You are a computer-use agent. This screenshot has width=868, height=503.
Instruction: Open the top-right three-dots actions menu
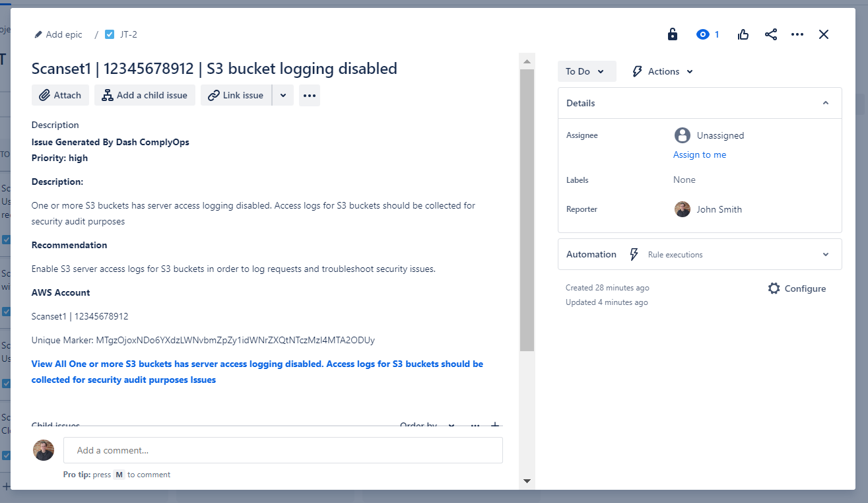(797, 34)
